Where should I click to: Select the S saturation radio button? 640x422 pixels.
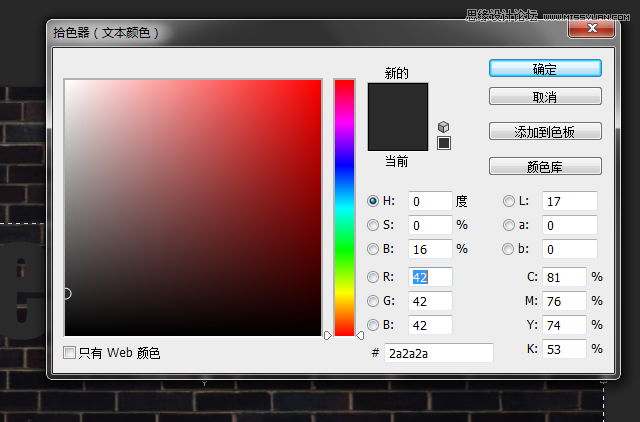click(x=373, y=225)
